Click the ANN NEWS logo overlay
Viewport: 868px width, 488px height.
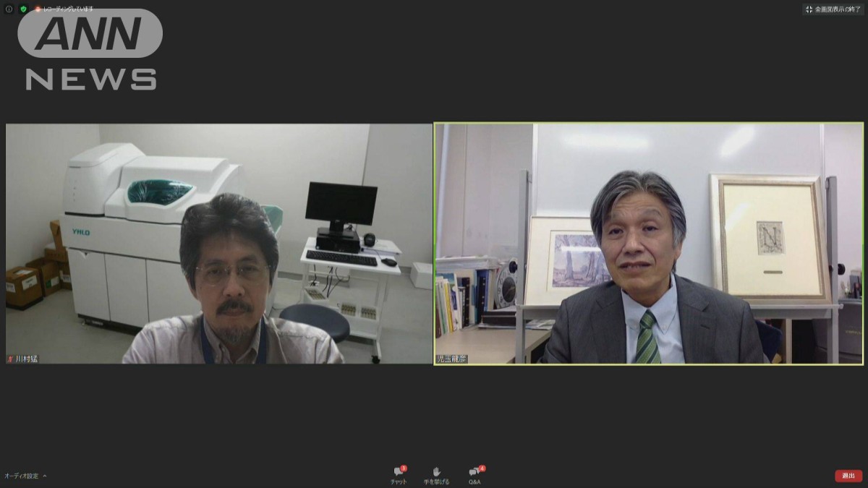[90, 51]
